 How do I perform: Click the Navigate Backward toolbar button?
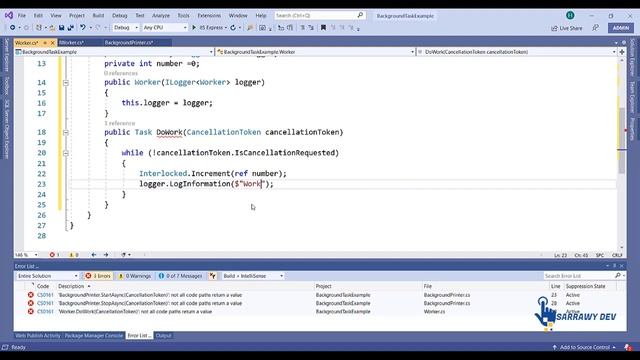[x=13, y=28]
